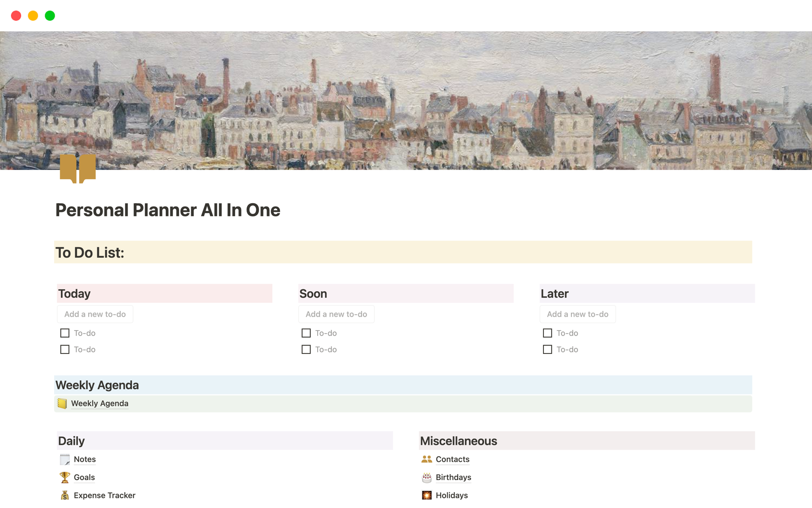This screenshot has height=508, width=812.
Task: Check the first To-do under Today
Action: (x=65, y=333)
